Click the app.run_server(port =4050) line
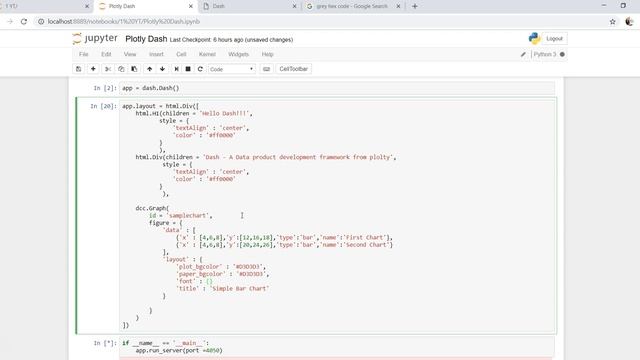 point(179,351)
